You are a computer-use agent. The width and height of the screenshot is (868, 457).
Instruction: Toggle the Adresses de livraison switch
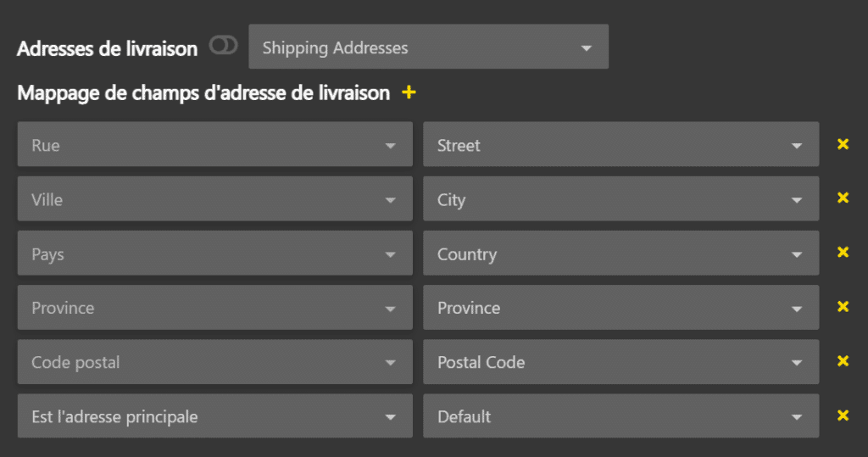click(x=224, y=47)
